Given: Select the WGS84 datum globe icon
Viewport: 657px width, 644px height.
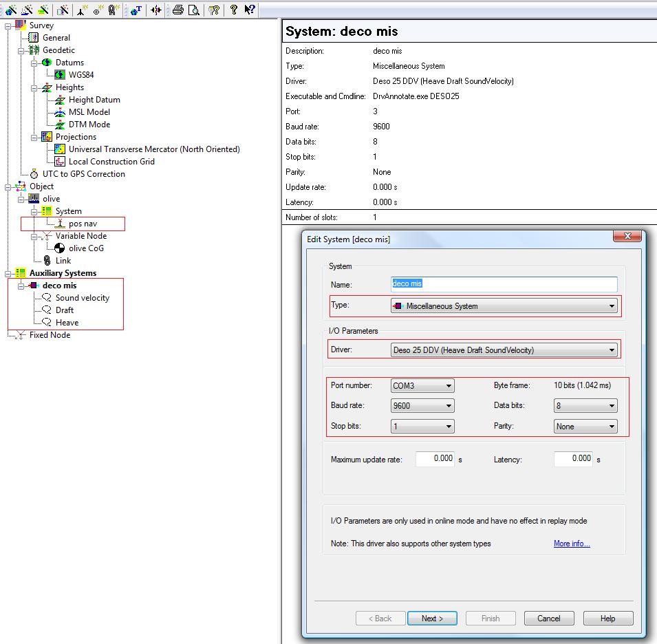Looking at the screenshot, I should (x=60, y=75).
